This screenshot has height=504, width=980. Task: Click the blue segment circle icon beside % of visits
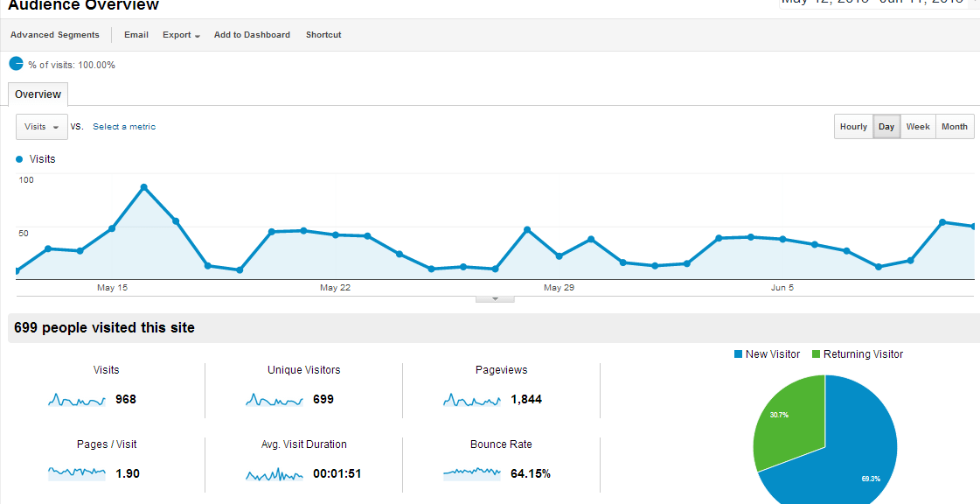(17, 64)
